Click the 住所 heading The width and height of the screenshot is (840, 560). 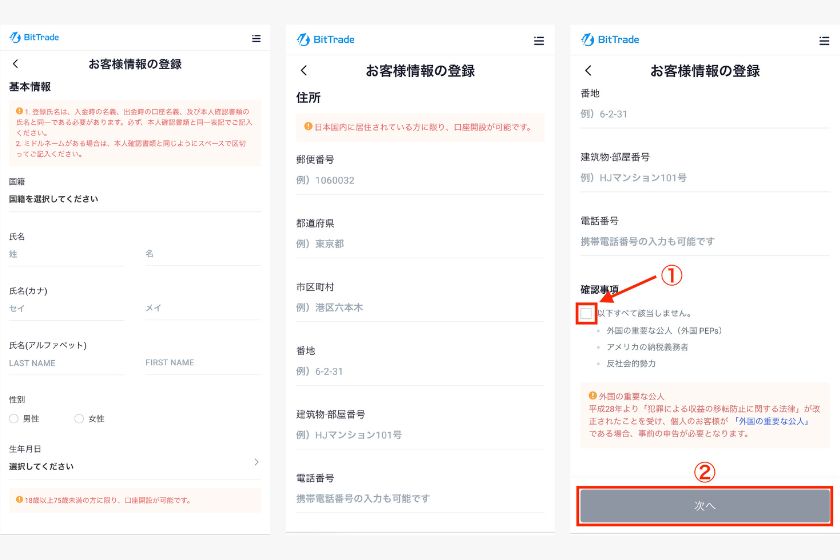point(309,98)
